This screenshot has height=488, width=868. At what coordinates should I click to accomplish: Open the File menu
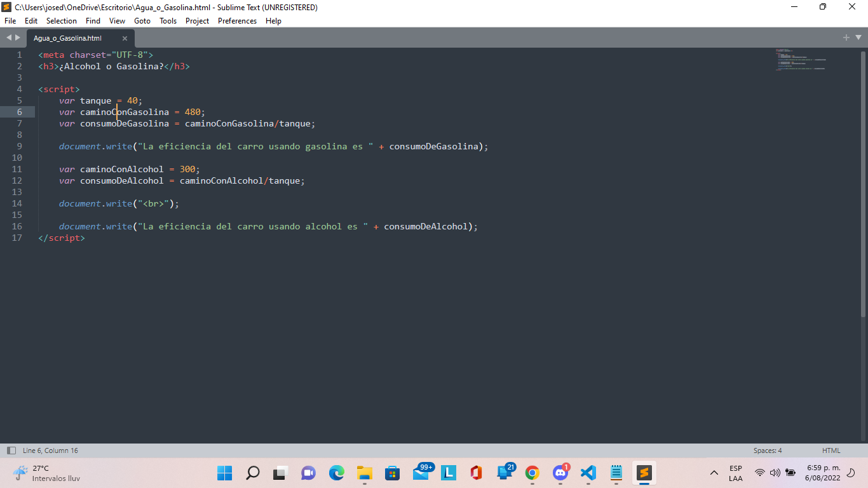tap(10, 21)
